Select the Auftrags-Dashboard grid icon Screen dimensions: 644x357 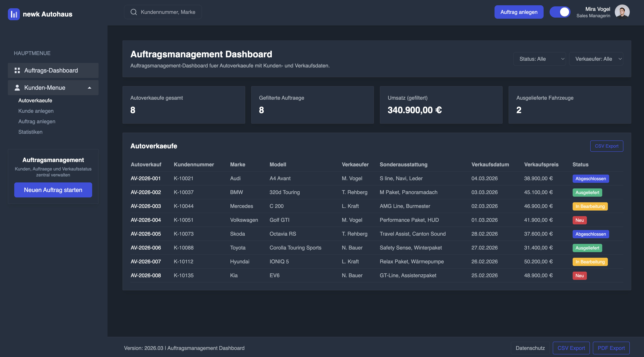coord(17,70)
